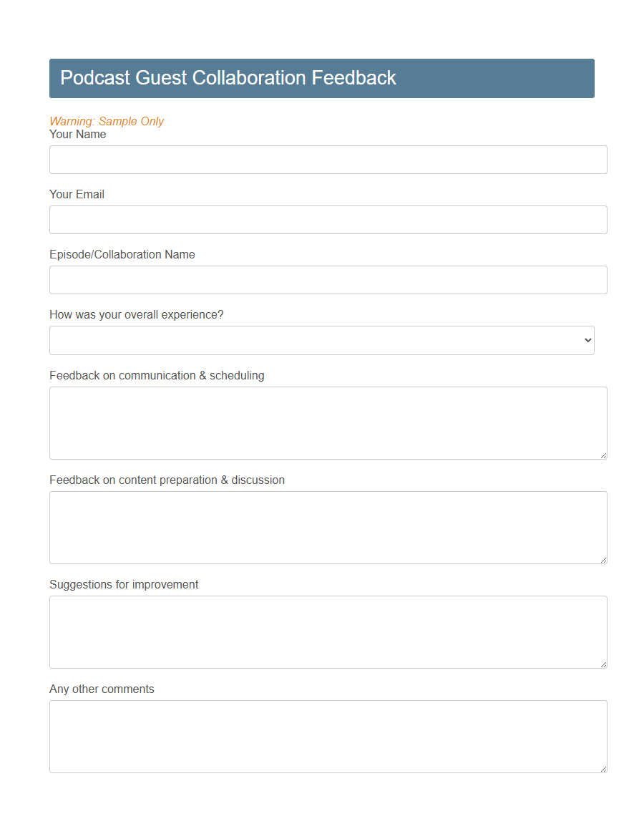Click the Any other comments label
The height and width of the screenshot is (819, 644).
click(101, 689)
